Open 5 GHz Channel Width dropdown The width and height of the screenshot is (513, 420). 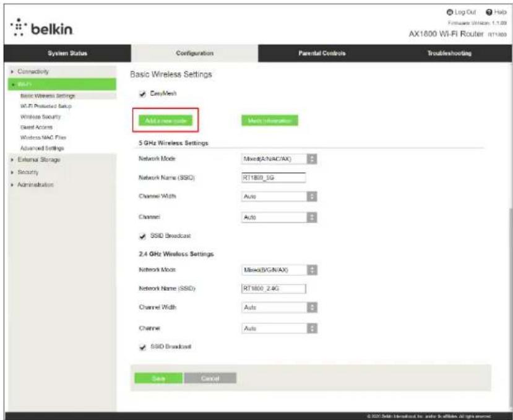tap(279, 197)
